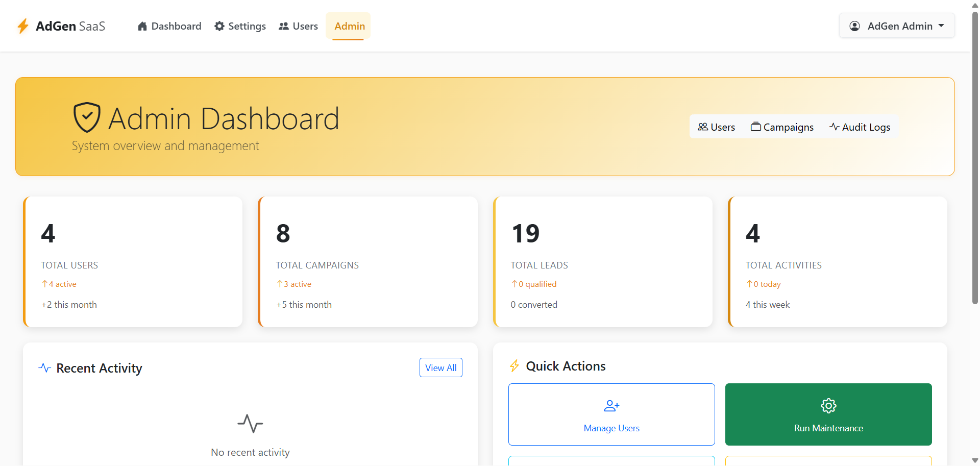Click the Total Activities count 4
The height and width of the screenshot is (466, 980).
[753, 234]
